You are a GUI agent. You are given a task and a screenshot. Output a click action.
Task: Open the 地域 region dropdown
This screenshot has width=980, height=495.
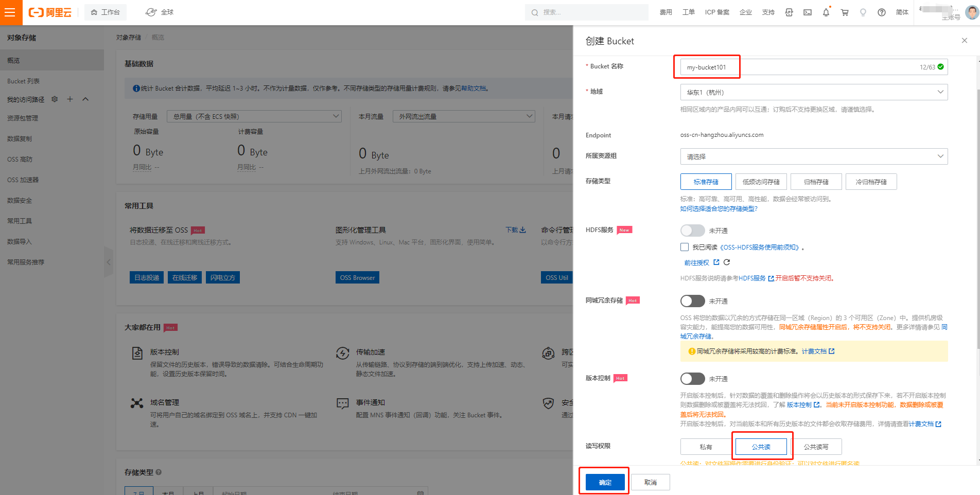point(814,92)
